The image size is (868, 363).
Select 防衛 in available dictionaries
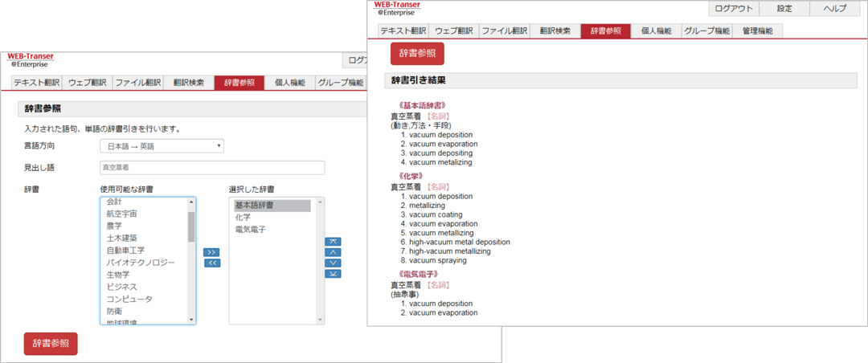click(x=114, y=311)
